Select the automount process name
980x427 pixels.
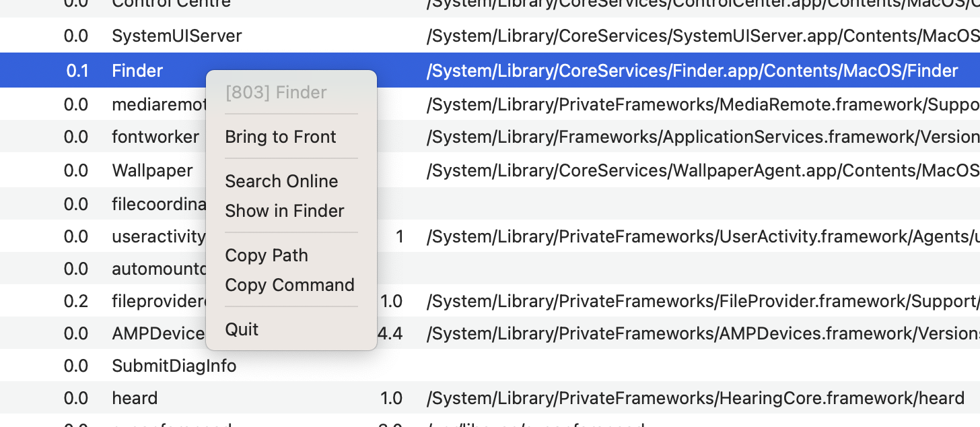coord(158,269)
